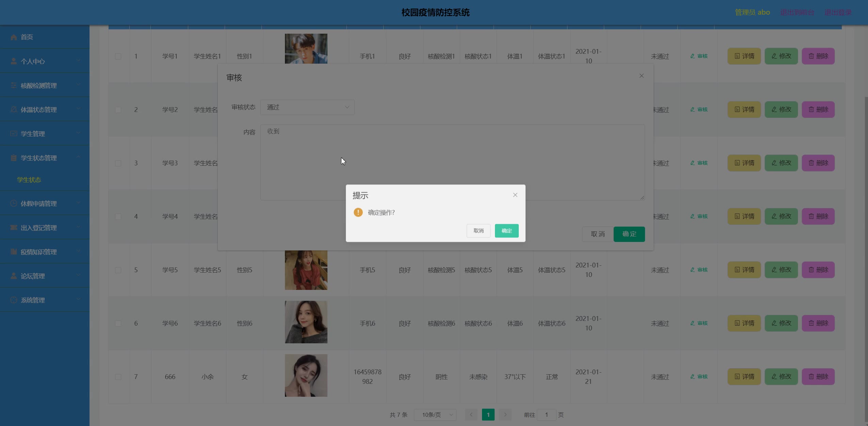Click the row 6 student photo thumbnail

coord(306,322)
